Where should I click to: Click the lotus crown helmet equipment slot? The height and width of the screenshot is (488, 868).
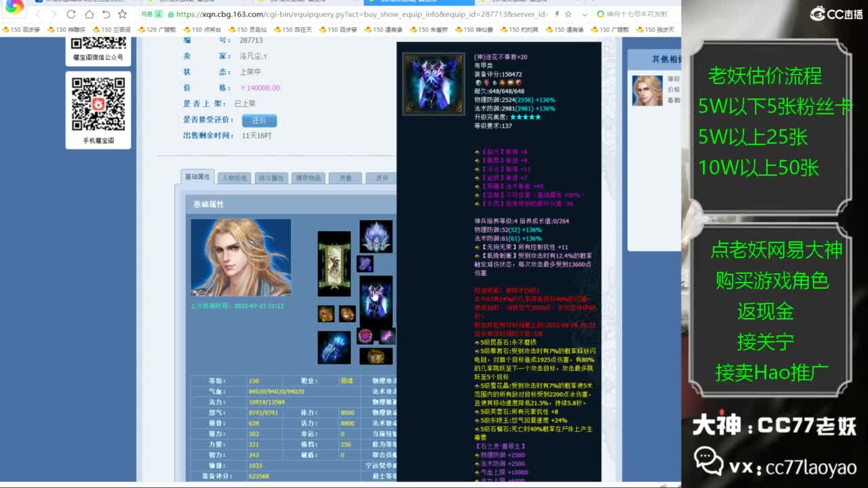point(376,236)
